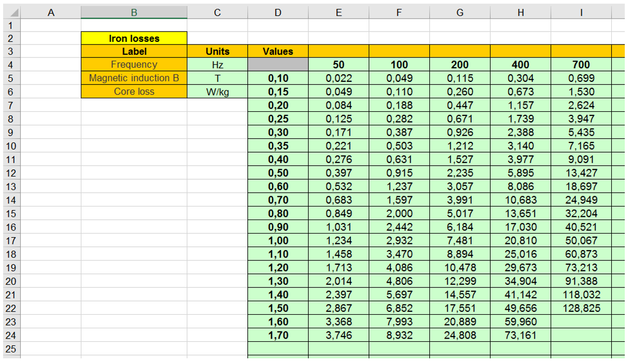Select column D header
The image size is (631, 364).
[x=278, y=12]
